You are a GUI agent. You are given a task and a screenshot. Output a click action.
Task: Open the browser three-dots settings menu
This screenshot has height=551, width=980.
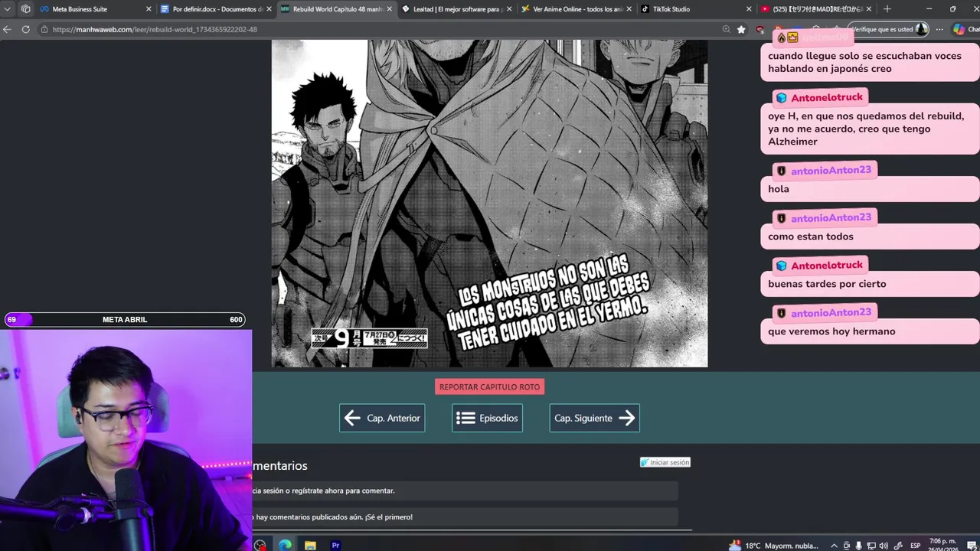[x=939, y=29]
